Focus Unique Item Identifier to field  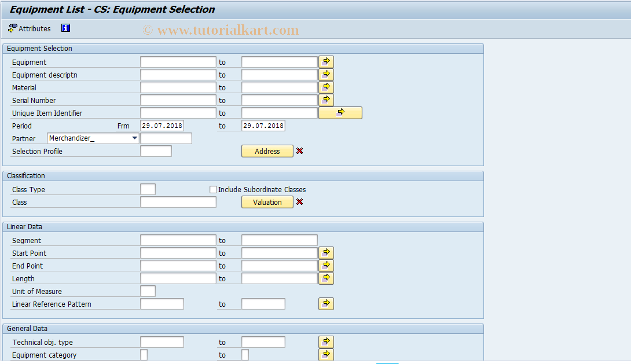280,113
